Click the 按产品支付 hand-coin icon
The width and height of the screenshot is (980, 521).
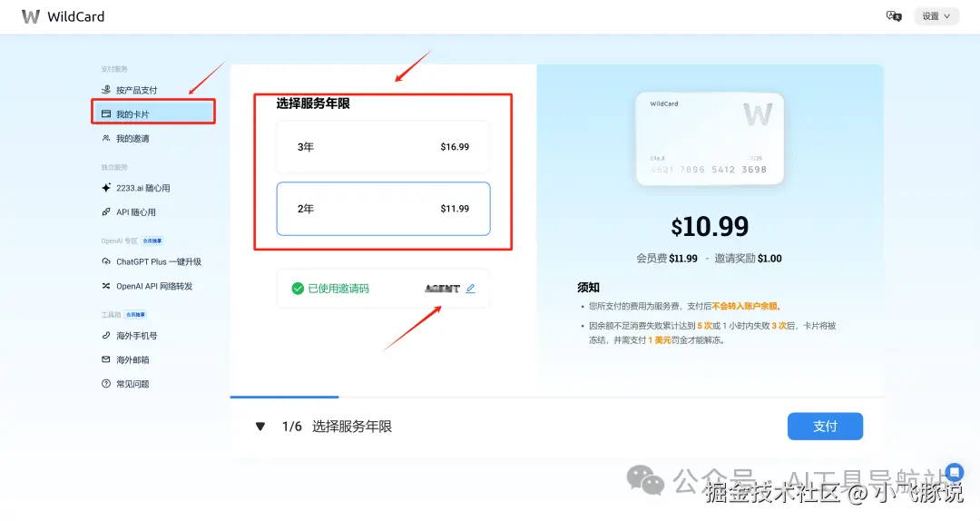point(105,90)
